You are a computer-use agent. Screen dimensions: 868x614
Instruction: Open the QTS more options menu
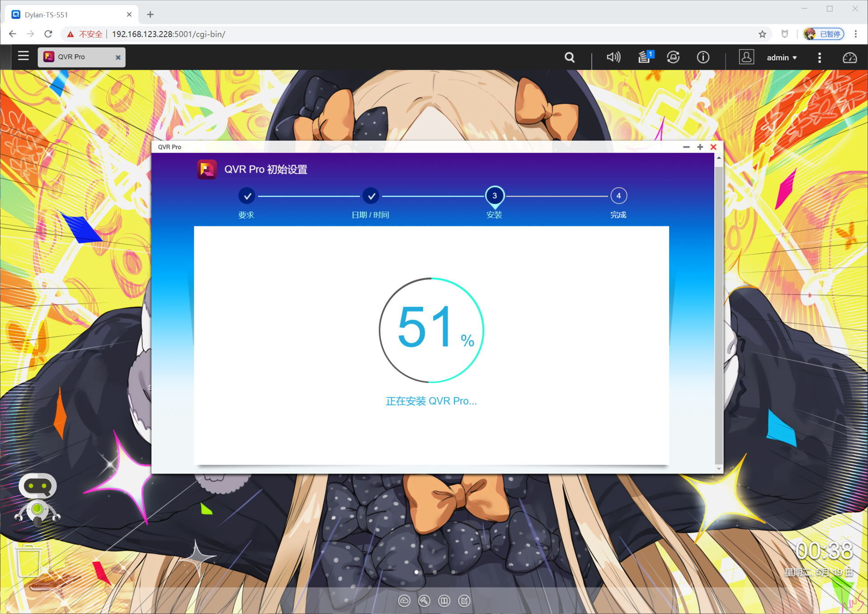(819, 57)
